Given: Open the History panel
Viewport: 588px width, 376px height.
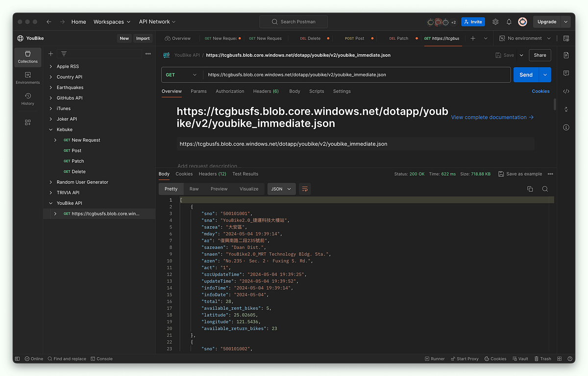Looking at the screenshot, I should click(27, 98).
